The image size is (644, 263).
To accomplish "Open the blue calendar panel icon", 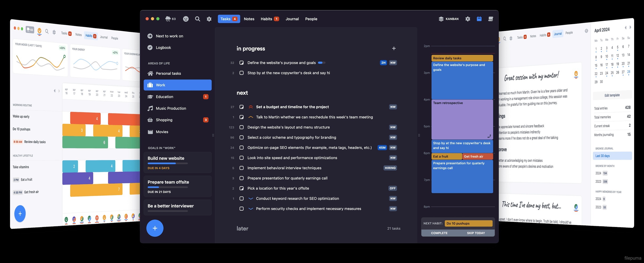I will tap(479, 19).
